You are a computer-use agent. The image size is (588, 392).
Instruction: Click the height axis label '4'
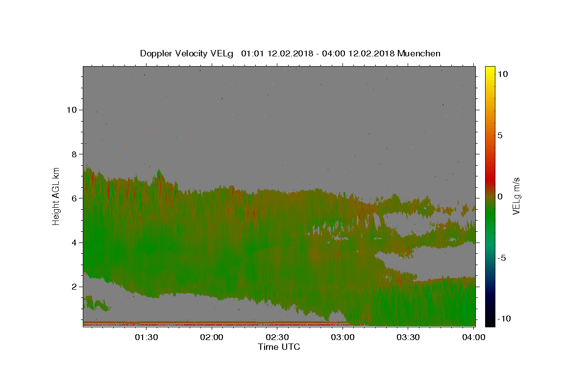coord(74,243)
